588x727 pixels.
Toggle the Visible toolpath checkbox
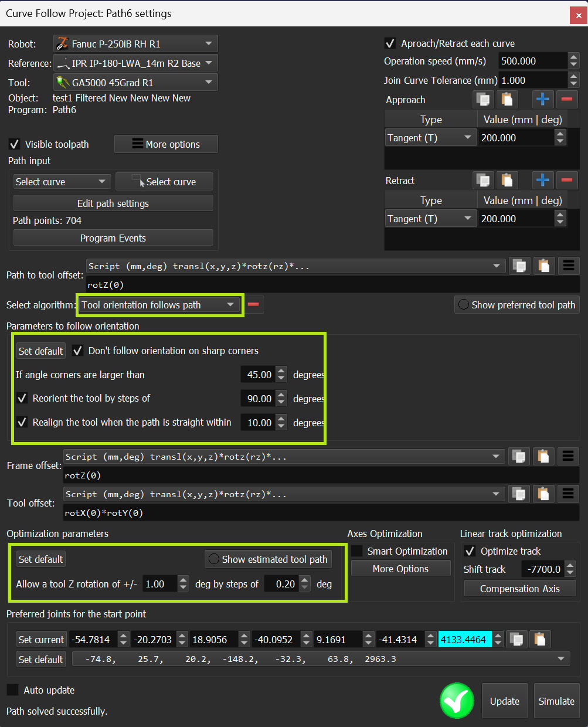click(15, 144)
